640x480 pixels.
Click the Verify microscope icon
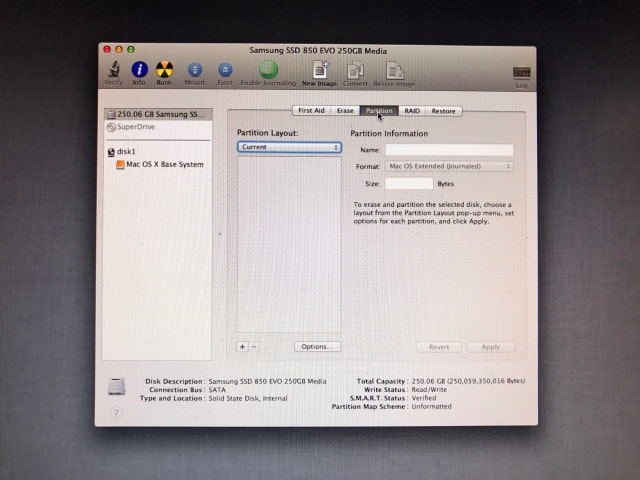point(114,70)
